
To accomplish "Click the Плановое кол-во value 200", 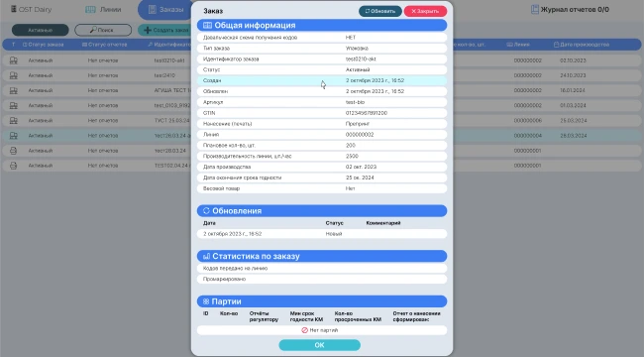I will (351, 146).
